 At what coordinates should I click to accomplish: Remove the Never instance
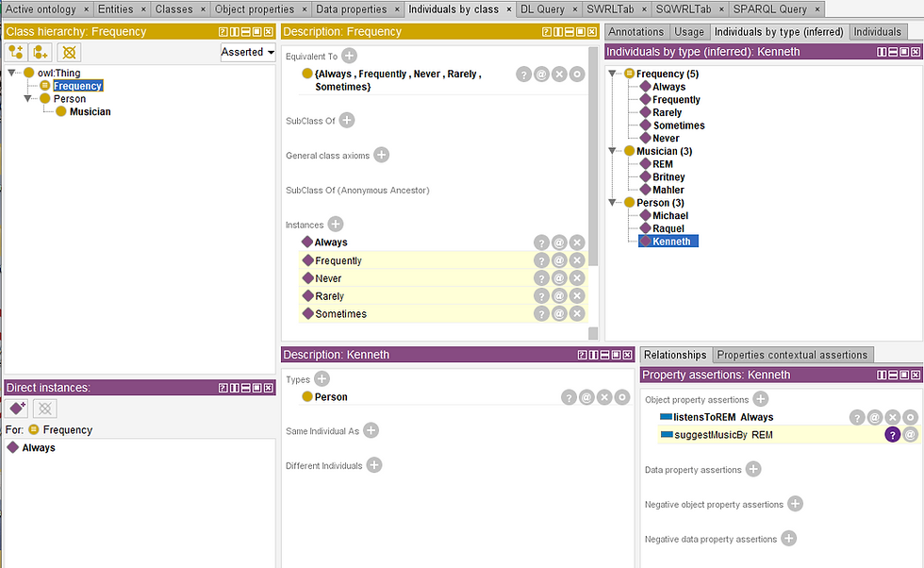577,277
